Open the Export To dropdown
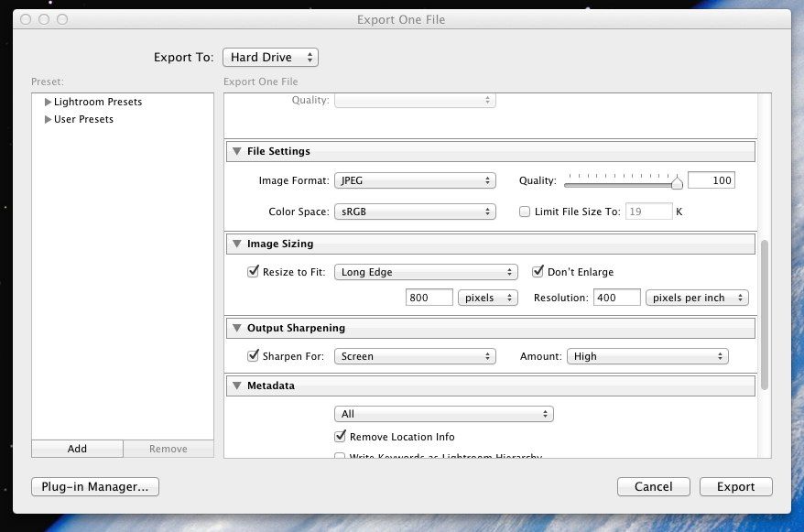The width and height of the screenshot is (804, 532). 270,58
